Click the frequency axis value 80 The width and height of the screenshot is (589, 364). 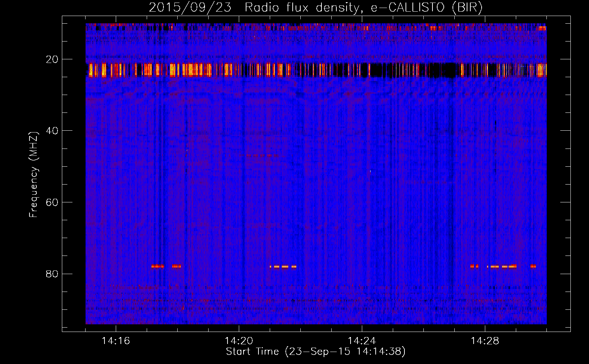click(x=52, y=274)
